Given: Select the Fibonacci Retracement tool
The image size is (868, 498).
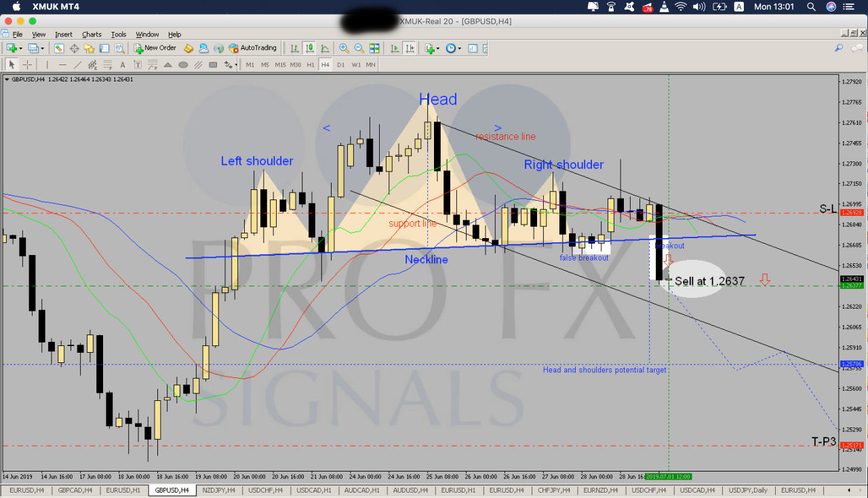Looking at the screenshot, I should click(x=108, y=64).
